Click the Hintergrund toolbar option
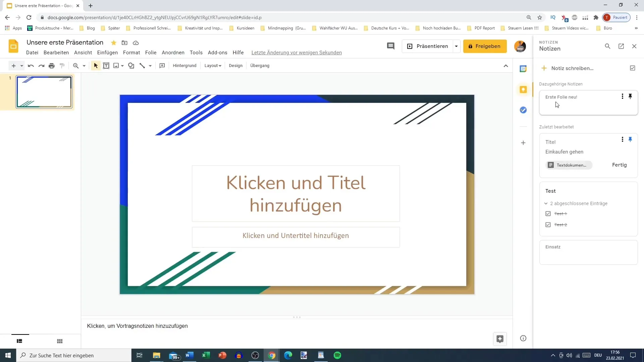This screenshot has width=644, height=362. [184, 65]
